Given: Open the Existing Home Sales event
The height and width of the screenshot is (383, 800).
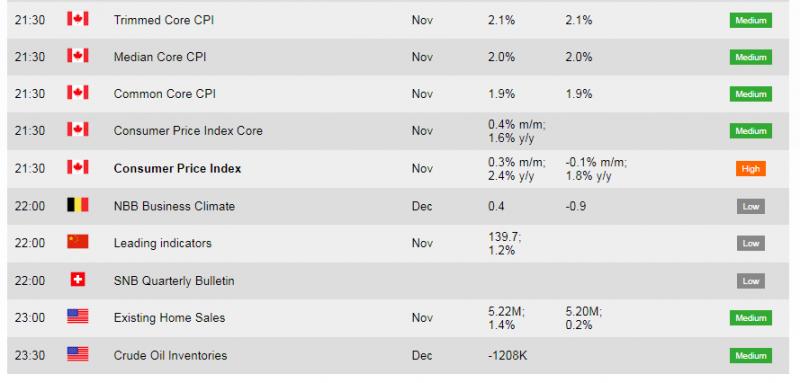Looking at the screenshot, I should pyautogui.click(x=169, y=318).
